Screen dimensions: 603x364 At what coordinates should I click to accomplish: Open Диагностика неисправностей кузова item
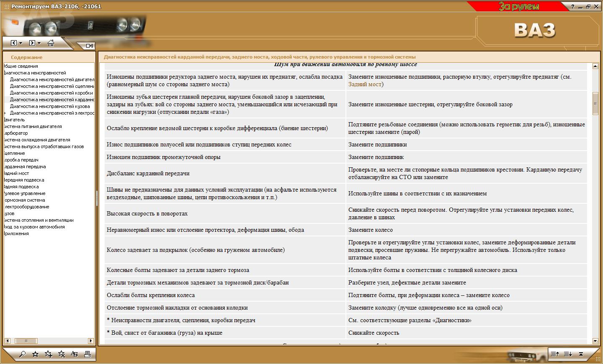click(x=50, y=106)
